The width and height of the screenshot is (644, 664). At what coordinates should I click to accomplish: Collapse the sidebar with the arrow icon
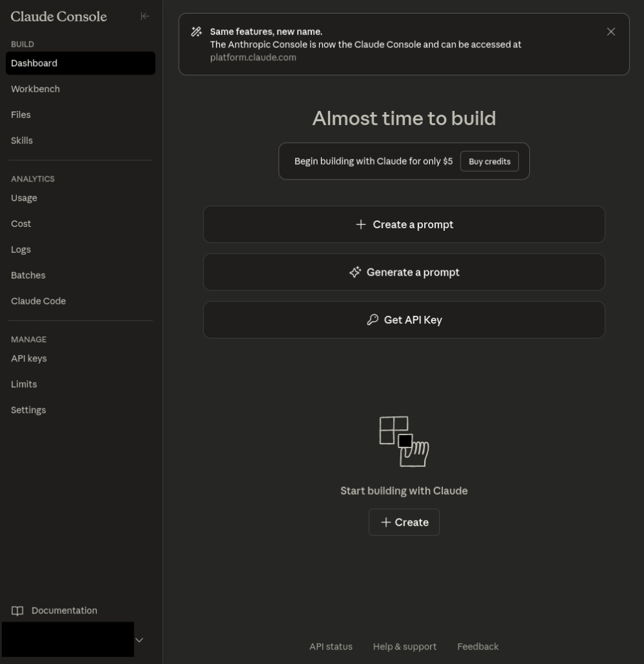[145, 16]
